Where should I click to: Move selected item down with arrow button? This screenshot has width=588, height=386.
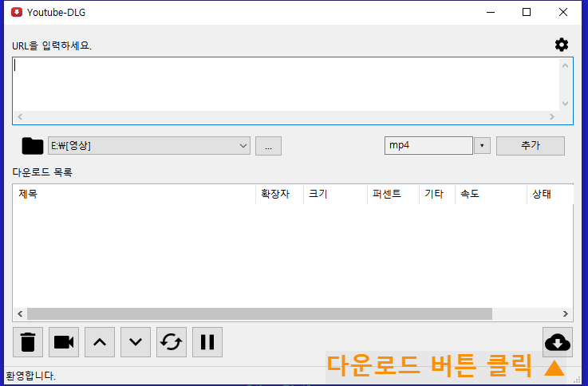[136, 342]
